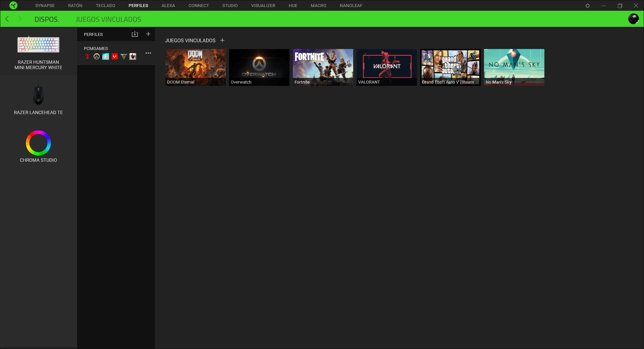Select the Fortnite game thumbnail
This screenshot has height=349, width=644.
tap(323, 67)
